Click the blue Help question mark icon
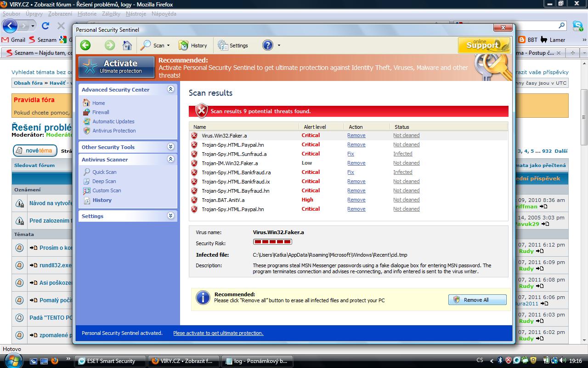588x368 pixels. (268, 45)
